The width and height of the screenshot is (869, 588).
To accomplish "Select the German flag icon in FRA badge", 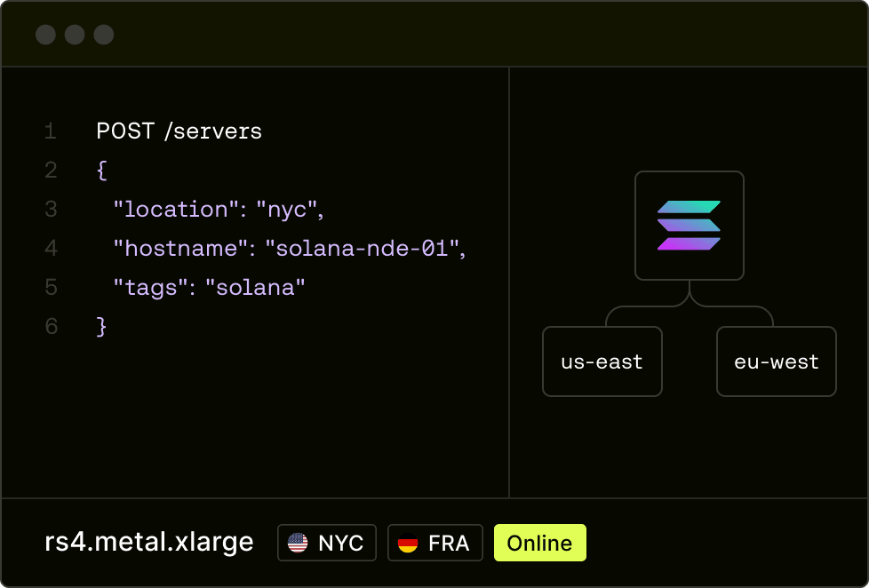I will [x=410, y=542].
